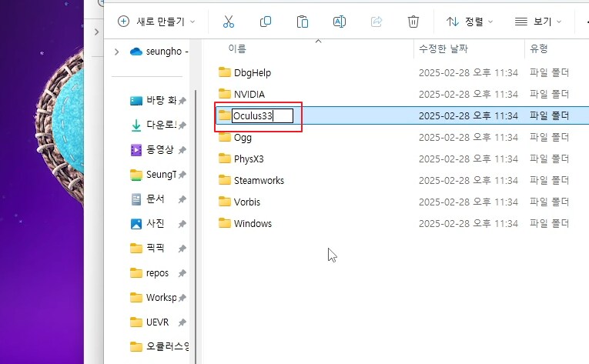This screenshot has width=589, height=364.
Task: Open Worksp folder in quick access
Action: tap(153, 298)
